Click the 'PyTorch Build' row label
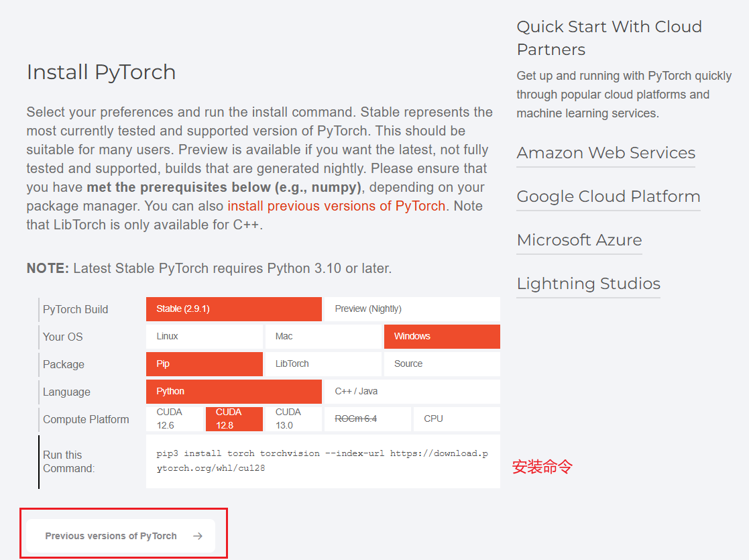The image size is (749, 560). tap(76, 310)
